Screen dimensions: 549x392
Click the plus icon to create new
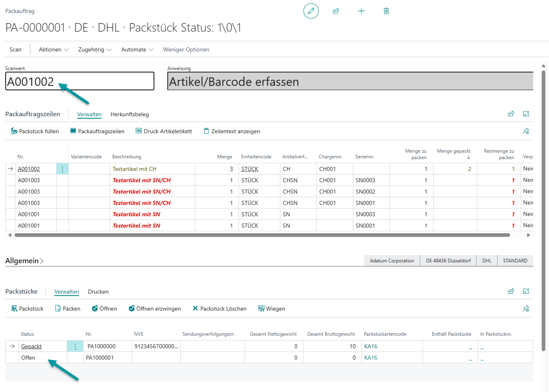(x=361, y=11)
